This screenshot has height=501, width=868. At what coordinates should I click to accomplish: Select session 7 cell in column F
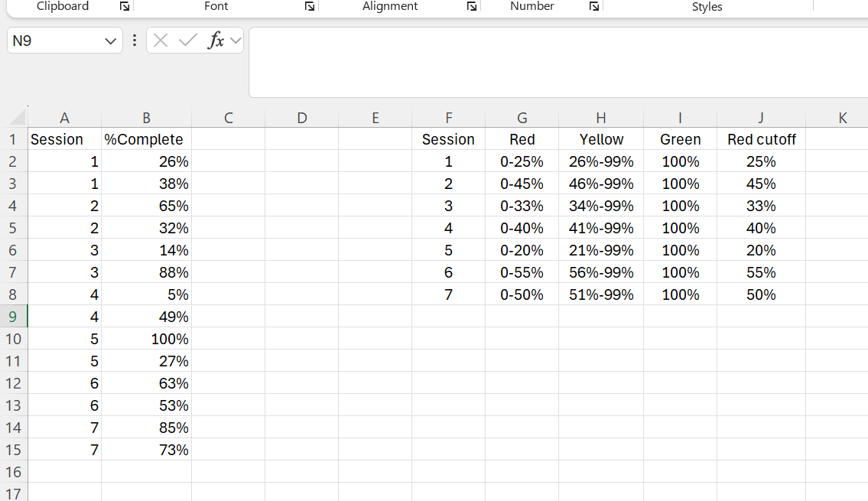pos(448,294)
